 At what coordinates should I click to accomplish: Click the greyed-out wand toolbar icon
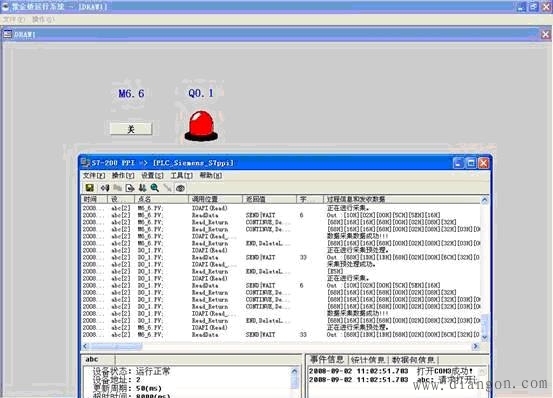167,188
